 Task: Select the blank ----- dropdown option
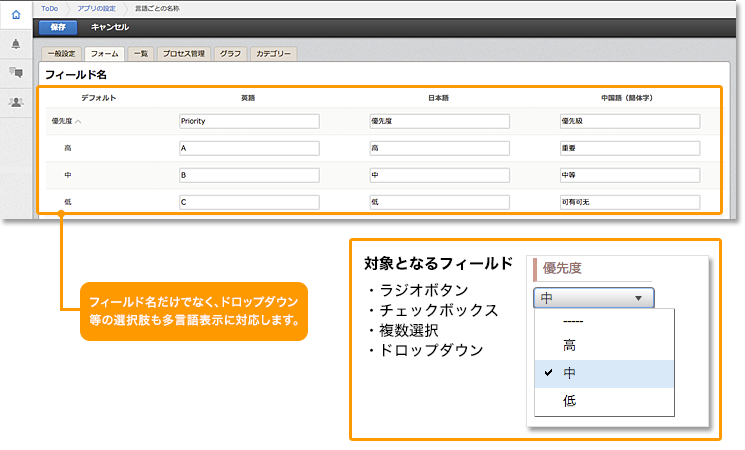574,321
